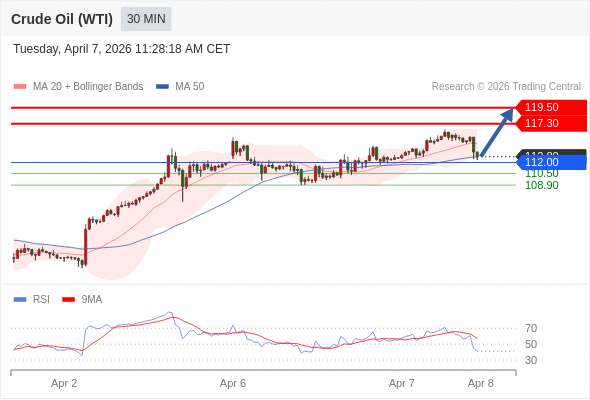This screenshot has width=590, height=400.
Task: Click the 117.30 red resistance price tag
Action: point(551,123)
